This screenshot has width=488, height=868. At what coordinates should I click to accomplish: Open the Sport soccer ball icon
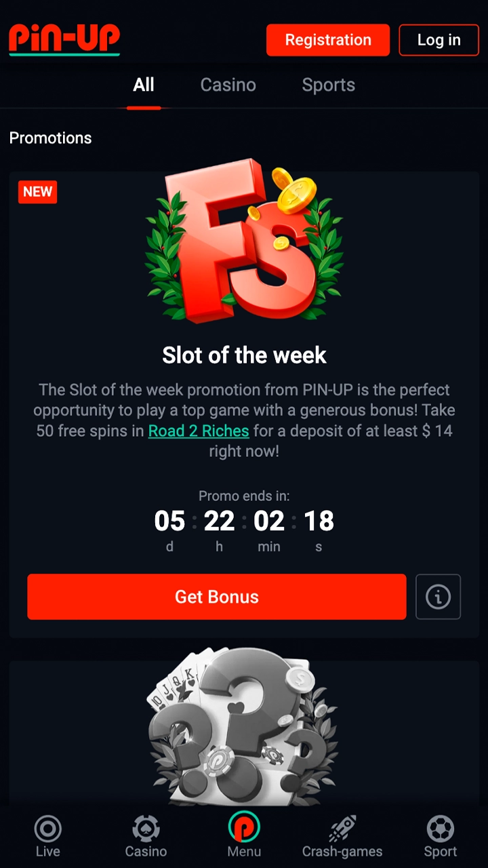pos(441,829)
